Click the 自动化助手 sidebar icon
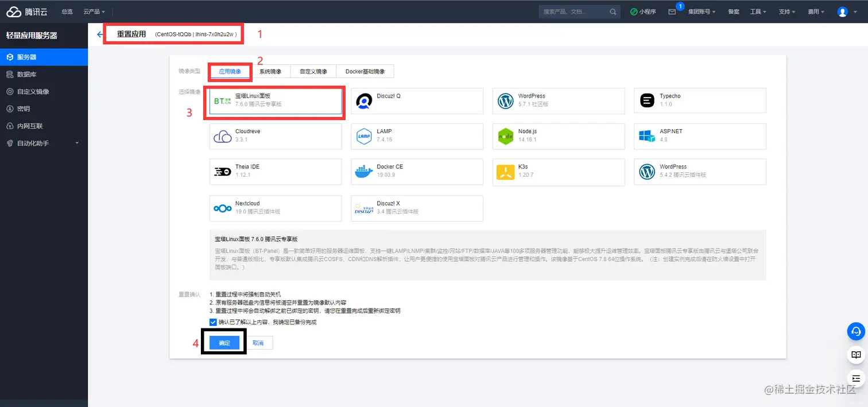This screenshot has width=868, height=407. point(10,143)
